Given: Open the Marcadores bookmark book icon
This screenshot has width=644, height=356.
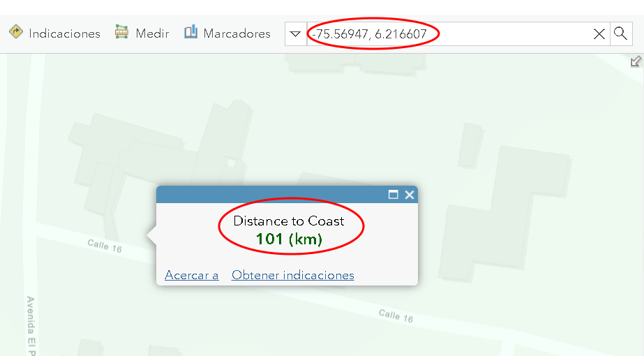Looking at the screenshot, I should [x=190, y=32].
